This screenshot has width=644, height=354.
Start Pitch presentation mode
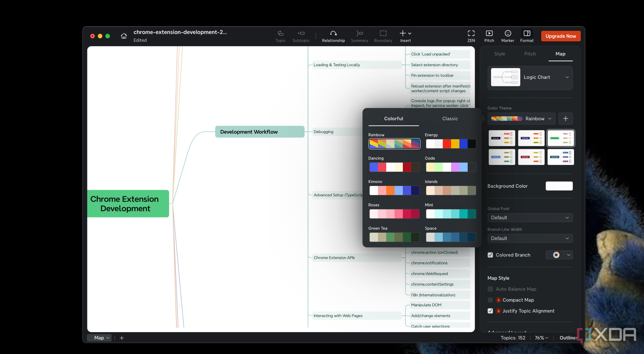tap(489, 36)
